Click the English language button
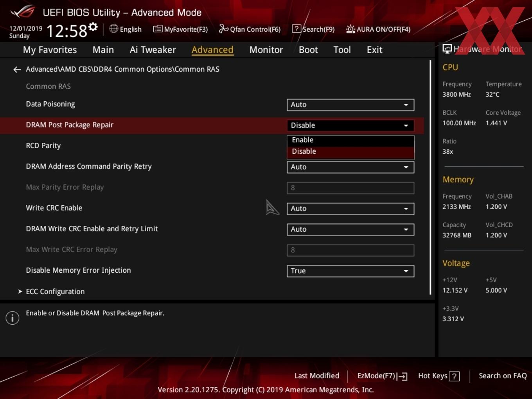The image size is (532, 399). click(125, 29)
